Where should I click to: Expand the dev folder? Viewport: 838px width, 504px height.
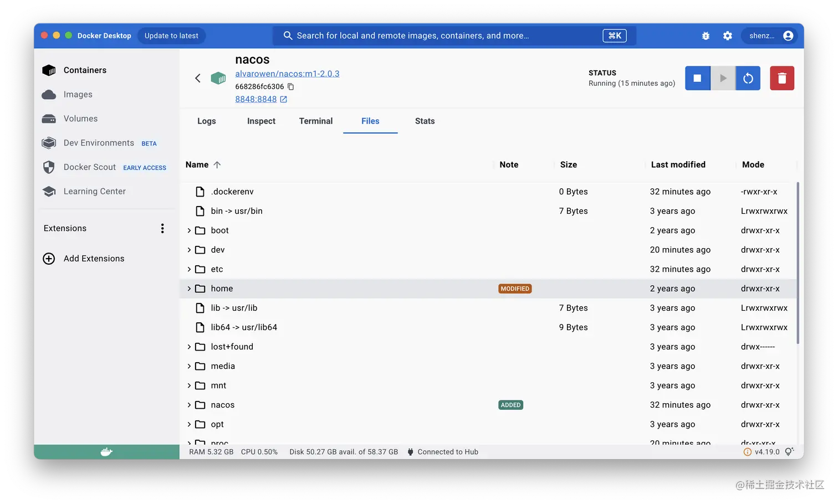(x=189, y=250)
